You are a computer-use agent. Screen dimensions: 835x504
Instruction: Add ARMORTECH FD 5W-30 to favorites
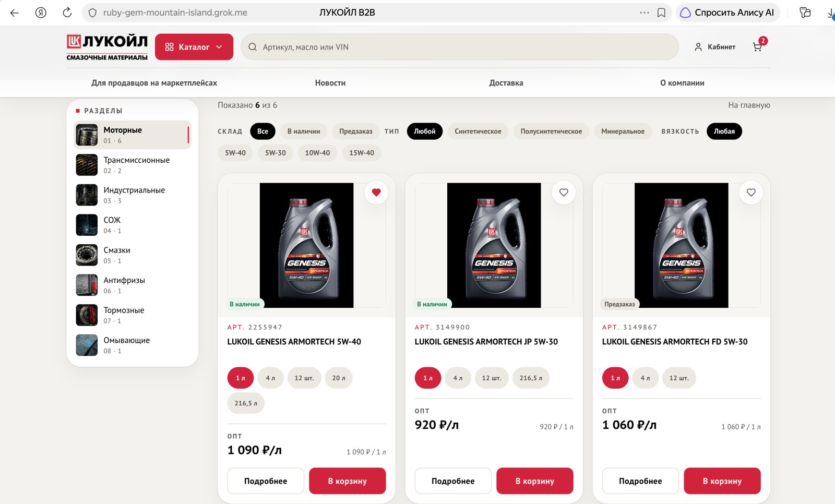pos(751,193)
